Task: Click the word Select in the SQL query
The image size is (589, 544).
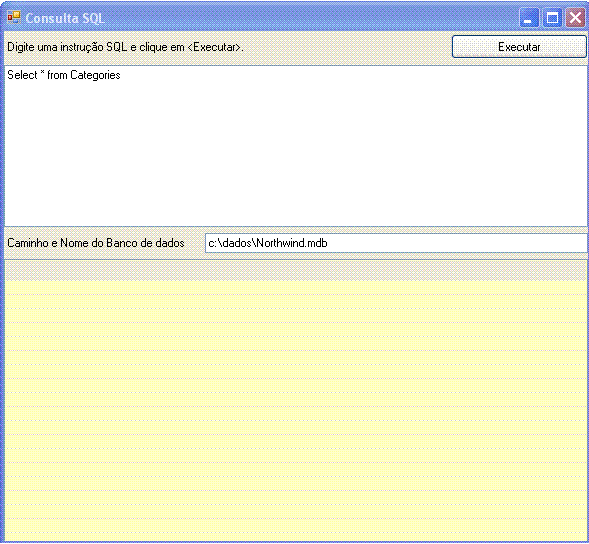Action: 22,75
